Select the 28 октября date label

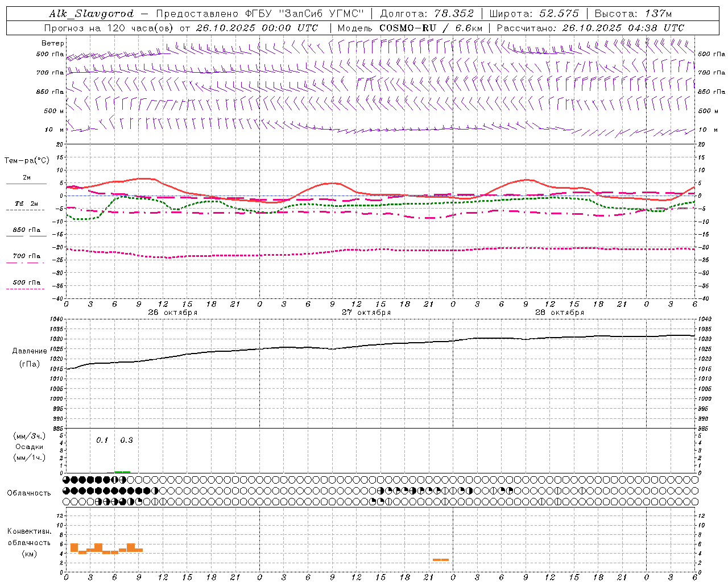559,312
